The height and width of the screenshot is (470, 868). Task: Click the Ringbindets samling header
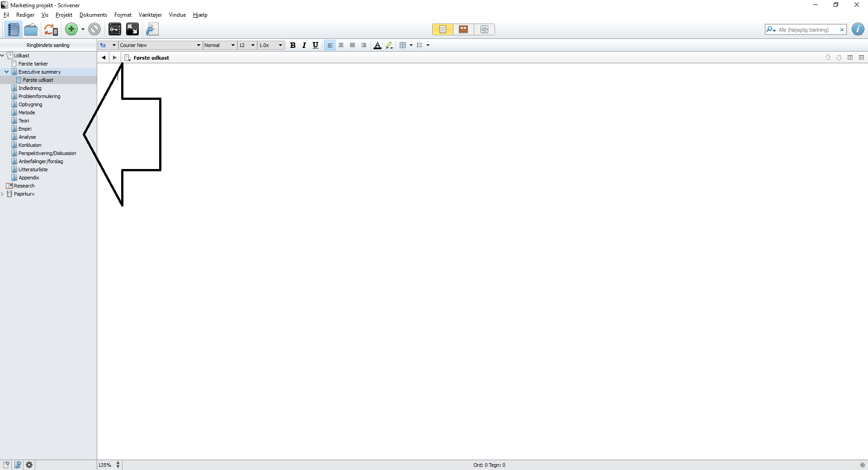(48, 45)
